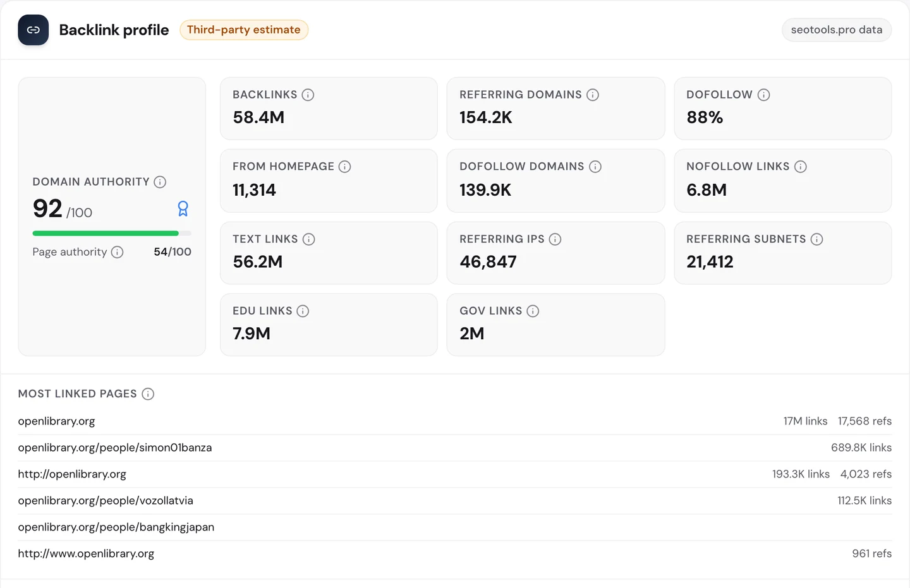This screenshot has height=588, width=910.
Task: Click the seotools.pro data pill
Action: (x=837, y=30)
